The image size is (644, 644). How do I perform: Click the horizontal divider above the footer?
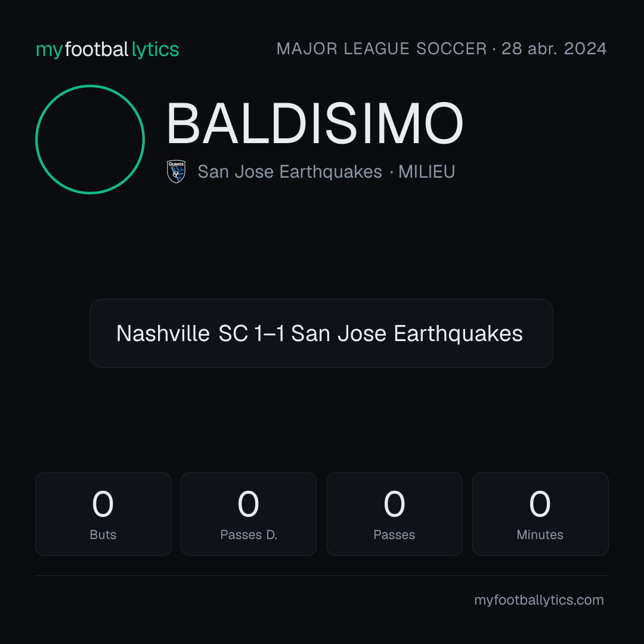322,575
